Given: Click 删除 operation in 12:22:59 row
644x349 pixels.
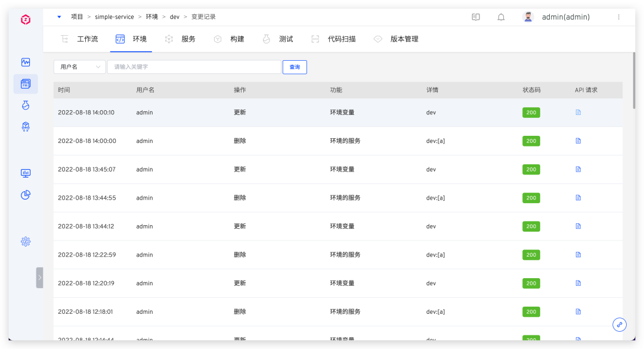Looking at the screenshot, I should pyautogui.click(x=240, y=255).
